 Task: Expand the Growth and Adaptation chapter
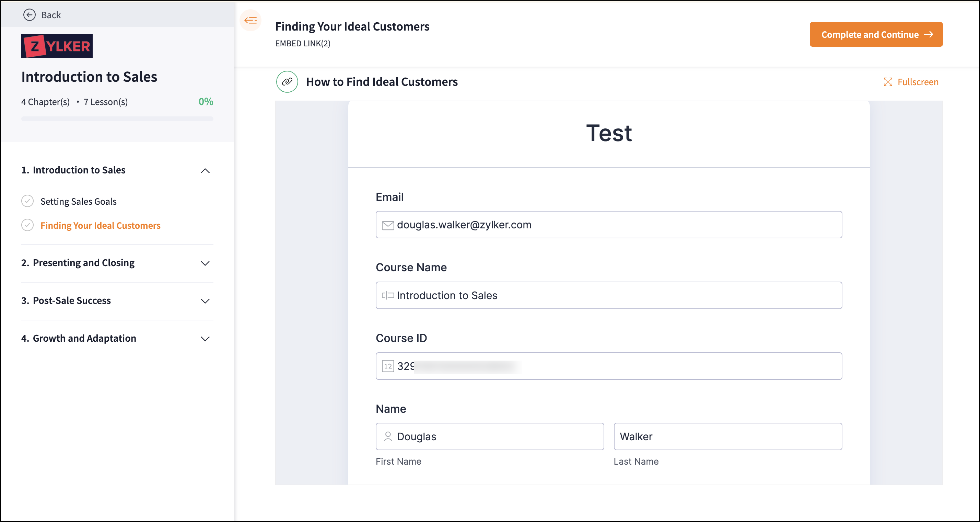pos(205,339)
